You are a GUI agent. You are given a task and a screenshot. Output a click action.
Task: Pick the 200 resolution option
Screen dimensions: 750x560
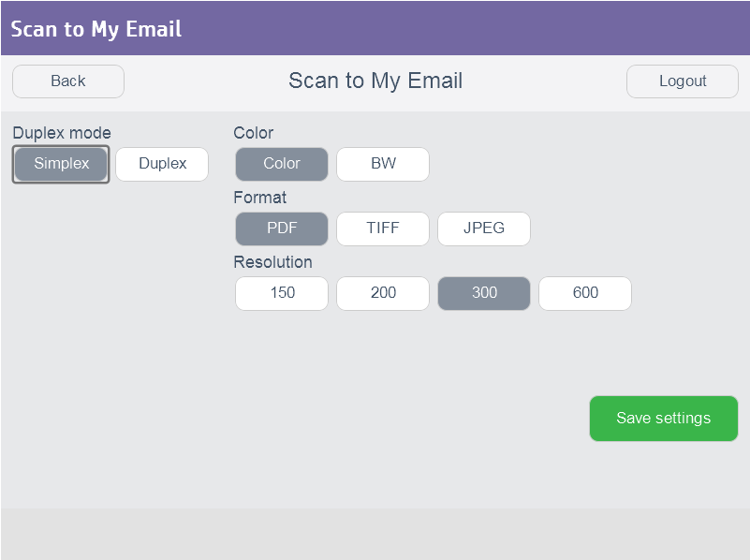(382, 293)
